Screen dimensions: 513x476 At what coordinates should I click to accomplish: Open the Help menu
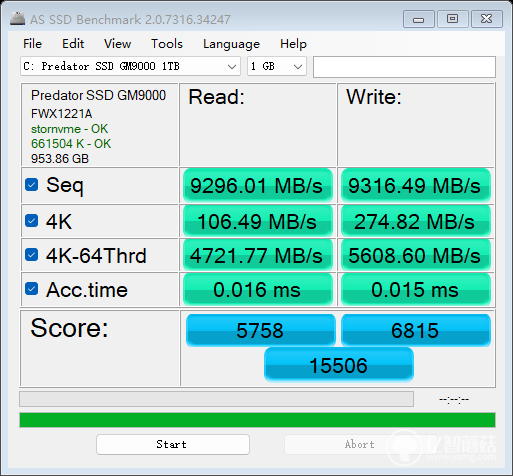[293, 44]
